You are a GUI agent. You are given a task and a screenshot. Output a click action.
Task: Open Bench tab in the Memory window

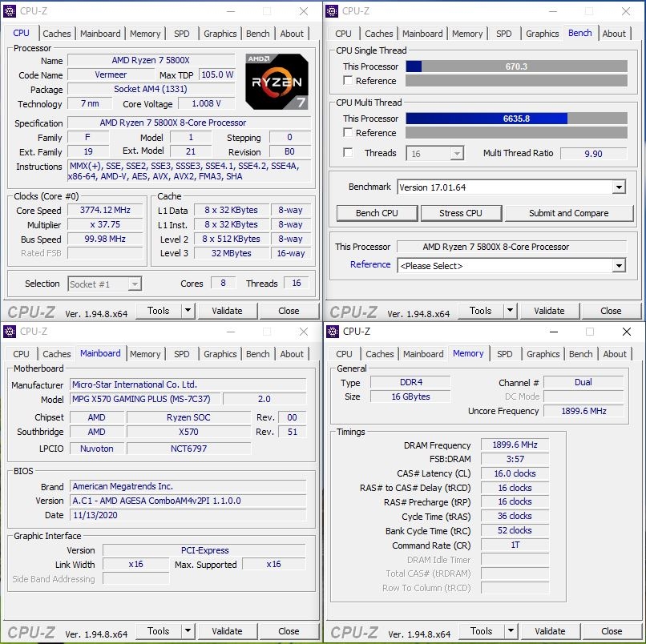click(580, 354)
